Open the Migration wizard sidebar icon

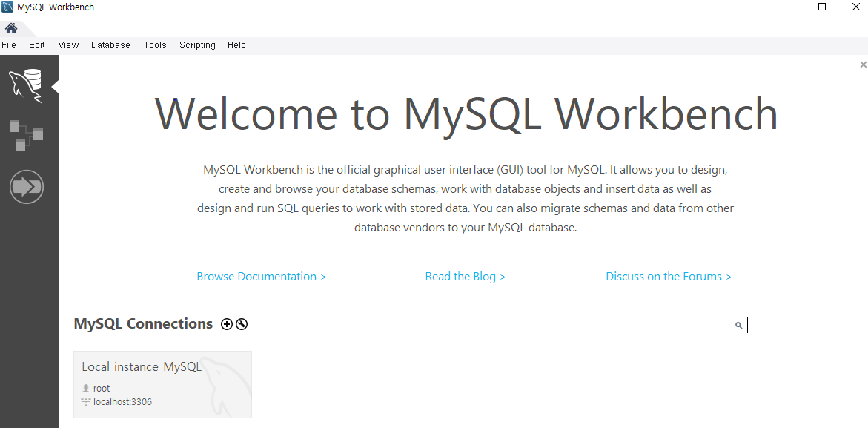pos(27,187)
